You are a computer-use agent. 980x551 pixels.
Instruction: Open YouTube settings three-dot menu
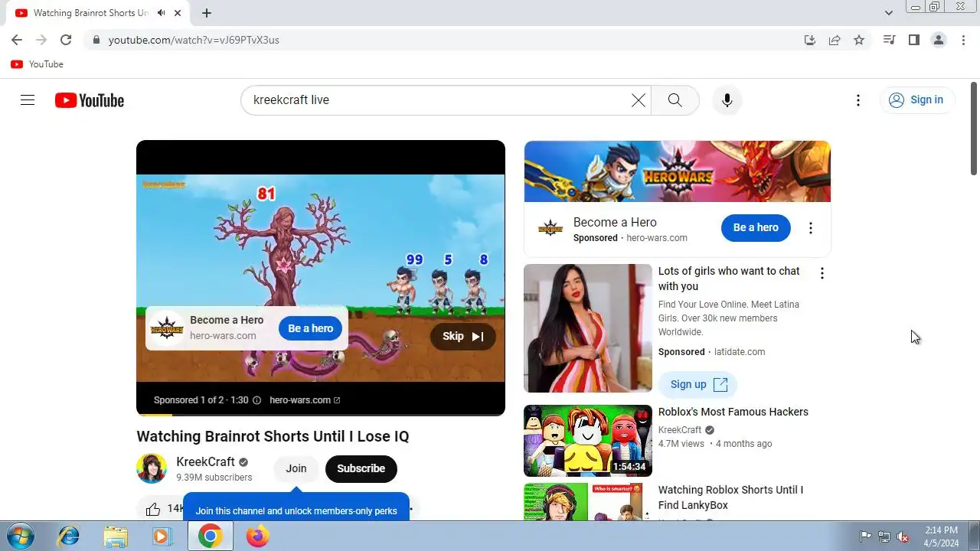tap(858, 100)
